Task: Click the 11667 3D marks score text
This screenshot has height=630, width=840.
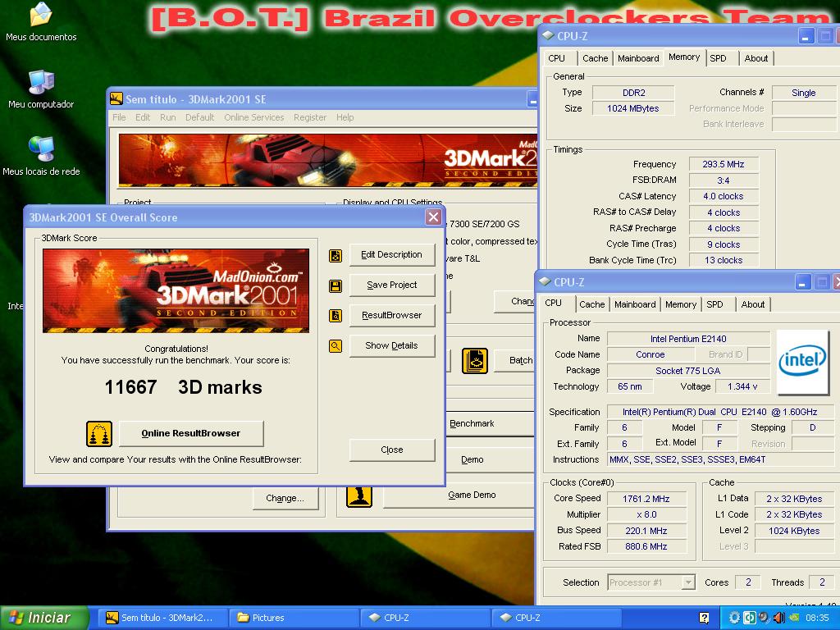Action: pos(183,387)
